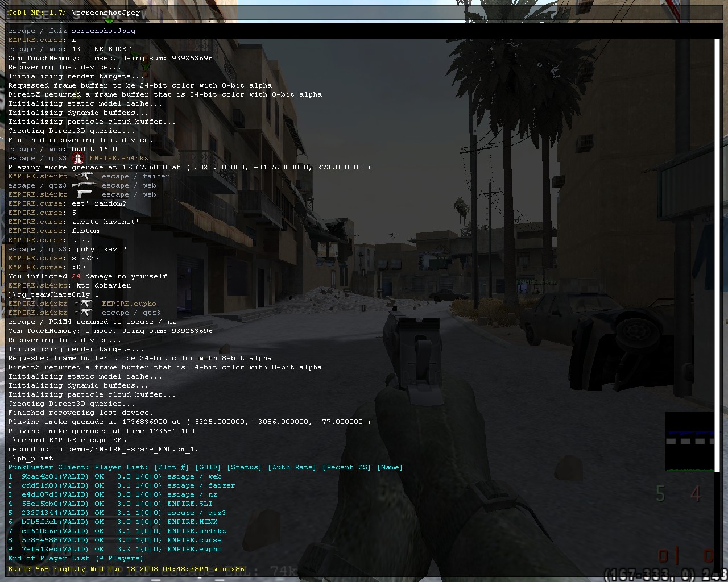Select player row 2 'escape / faizer'

pyautogui.click(x=122, y=485)
